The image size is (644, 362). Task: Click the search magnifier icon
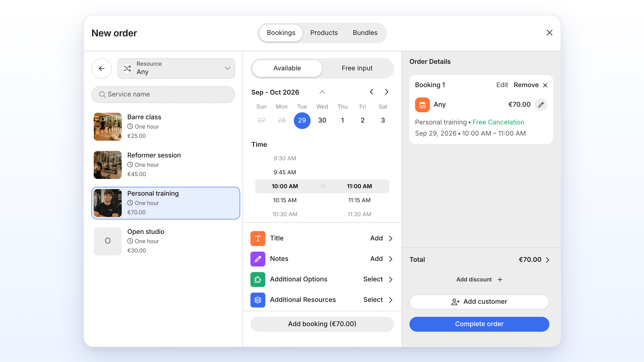[102, 94]
